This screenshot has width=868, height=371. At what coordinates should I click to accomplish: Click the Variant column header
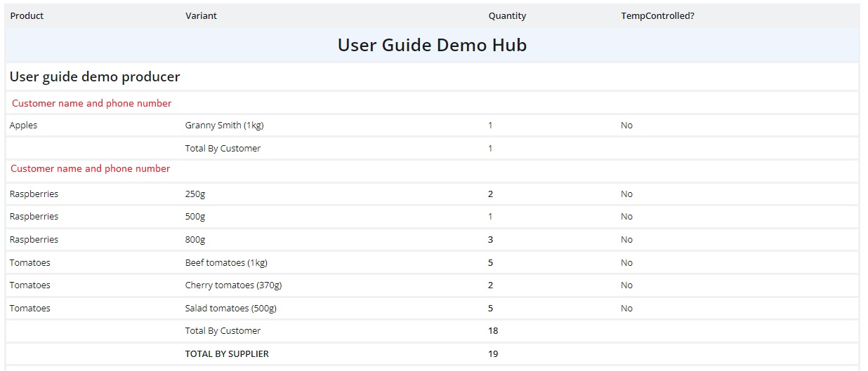[201, 15]
